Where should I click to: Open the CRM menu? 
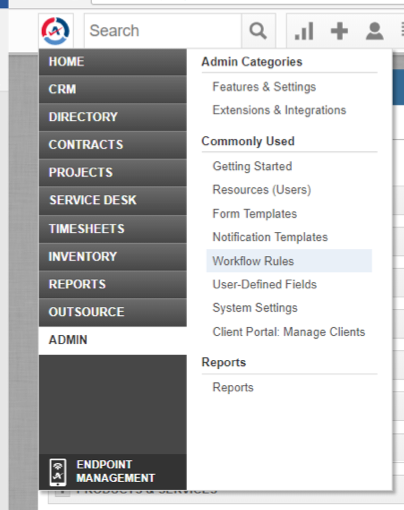click(x=113, y=89)
